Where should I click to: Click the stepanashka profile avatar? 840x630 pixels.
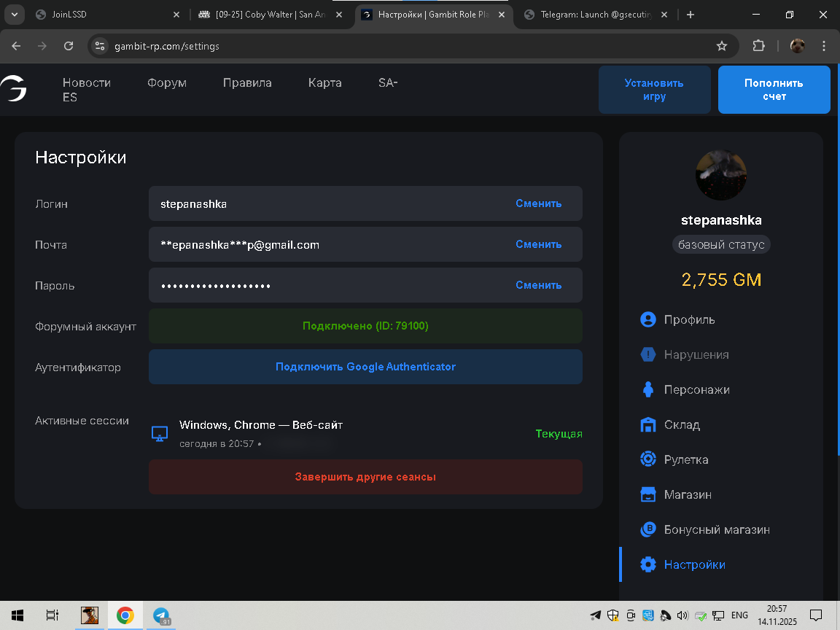point(720,175)
